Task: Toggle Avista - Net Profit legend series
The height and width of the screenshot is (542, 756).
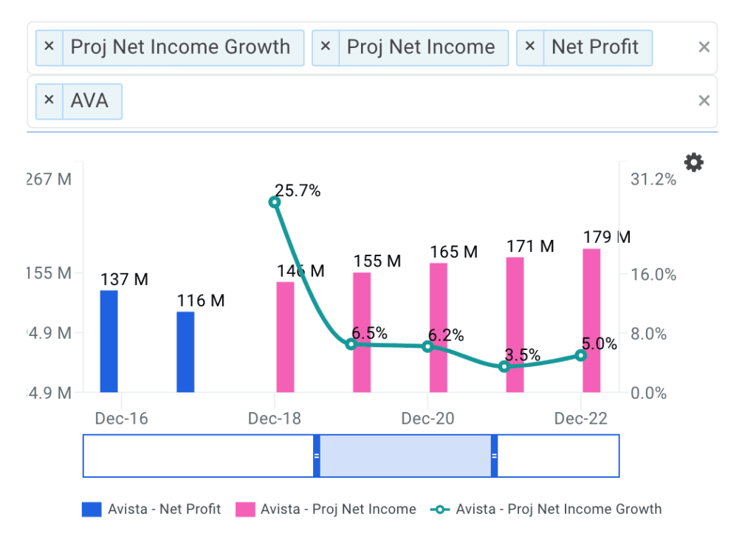Action: 151,509
